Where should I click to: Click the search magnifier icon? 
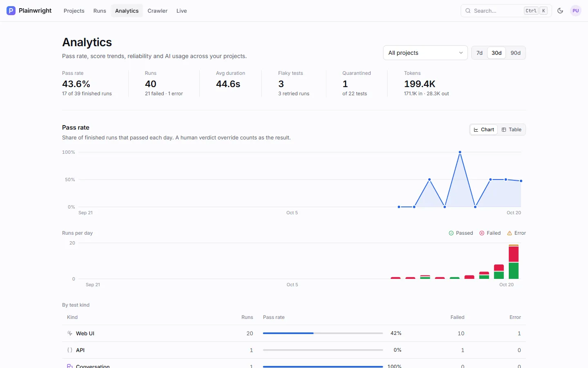coord(468,11)
